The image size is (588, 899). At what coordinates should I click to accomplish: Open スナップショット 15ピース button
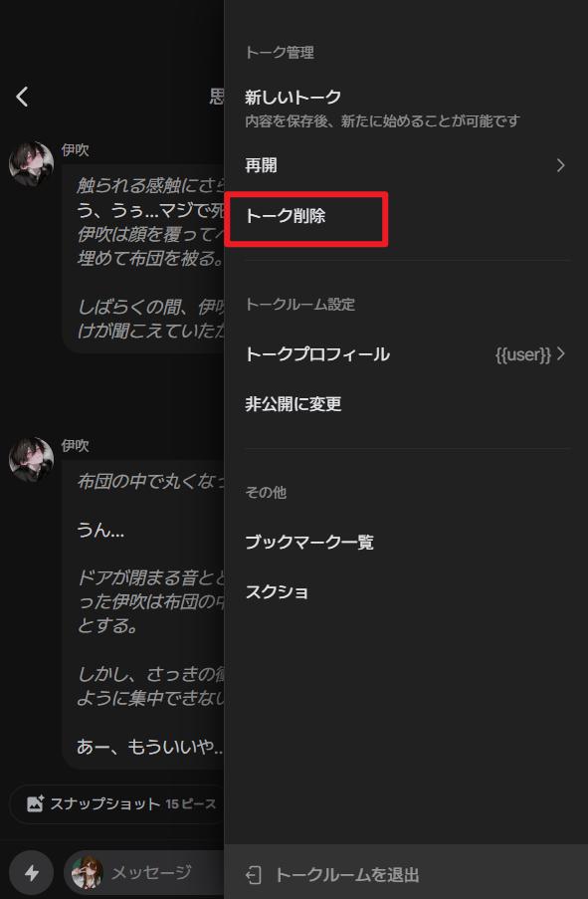coord(117,803)
